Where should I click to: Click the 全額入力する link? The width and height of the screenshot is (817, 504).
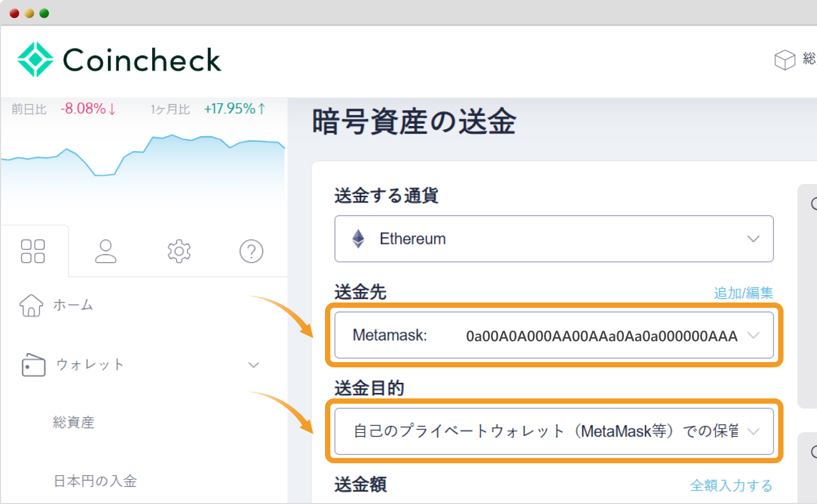click(731, 485)
